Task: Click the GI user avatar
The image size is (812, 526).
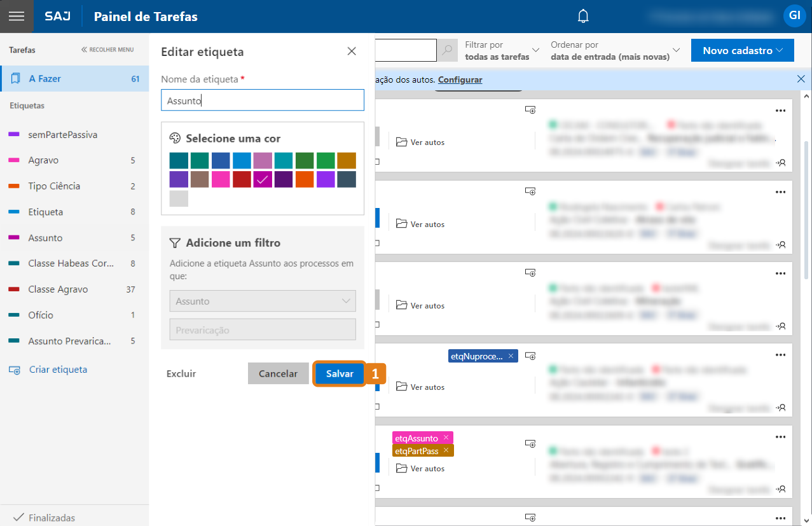Action: [x=794, y=16]
